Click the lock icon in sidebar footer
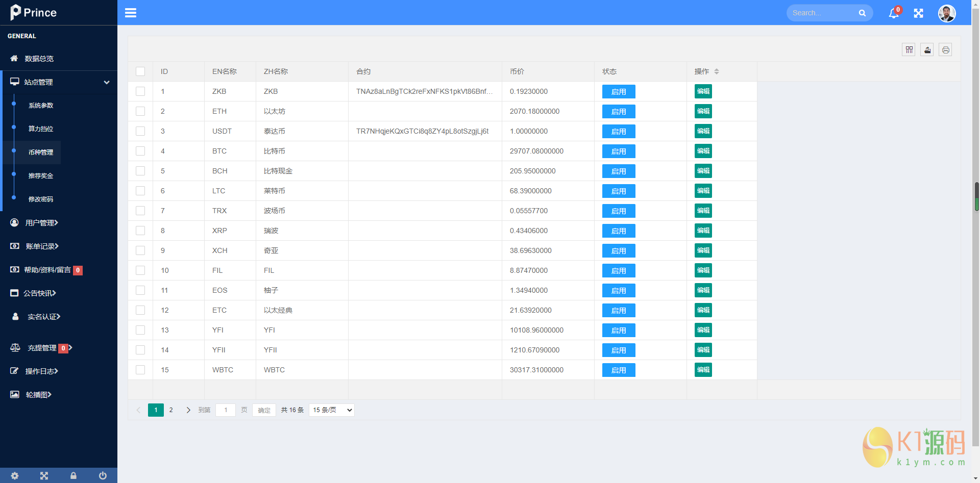 [73, 475]
